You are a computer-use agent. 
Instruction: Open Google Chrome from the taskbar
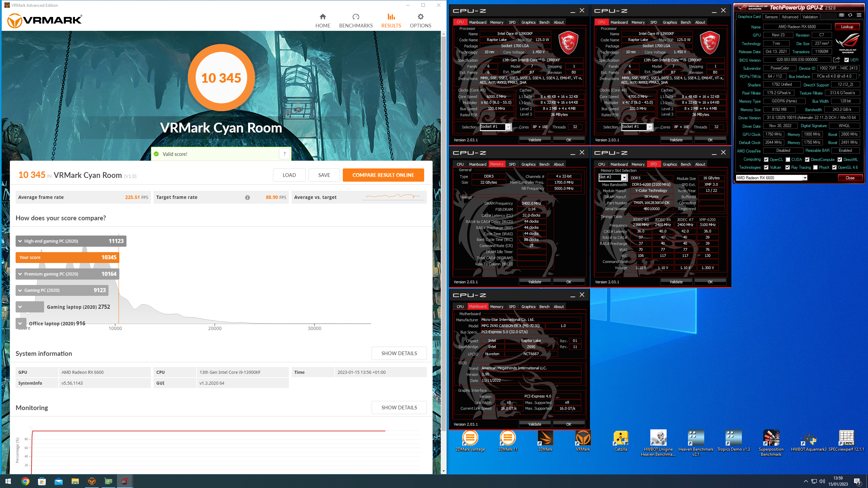pos(25,481)
